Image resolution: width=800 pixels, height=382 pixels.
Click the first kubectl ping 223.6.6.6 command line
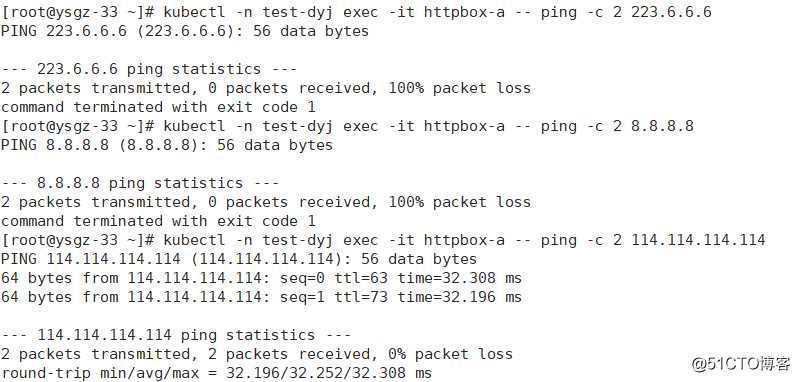coord(356,12)
